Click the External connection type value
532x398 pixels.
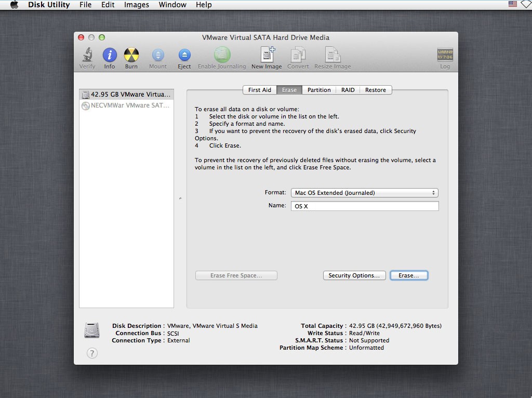(179, 340)
